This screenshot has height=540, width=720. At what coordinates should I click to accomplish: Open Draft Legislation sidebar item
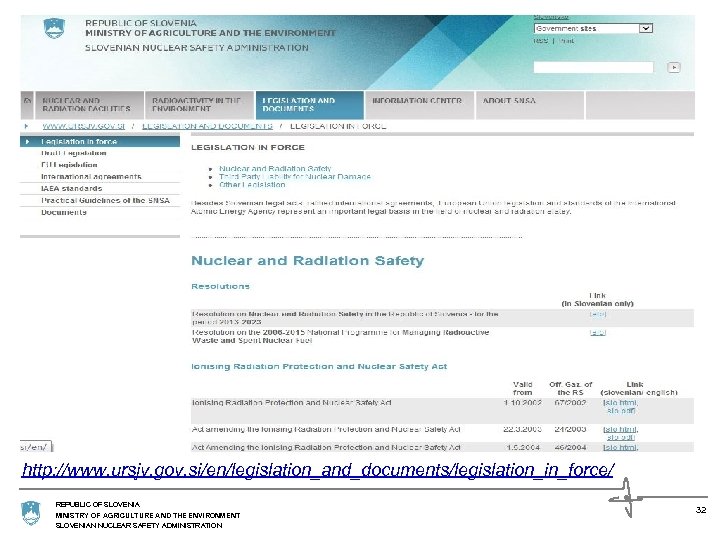[73, 153]
